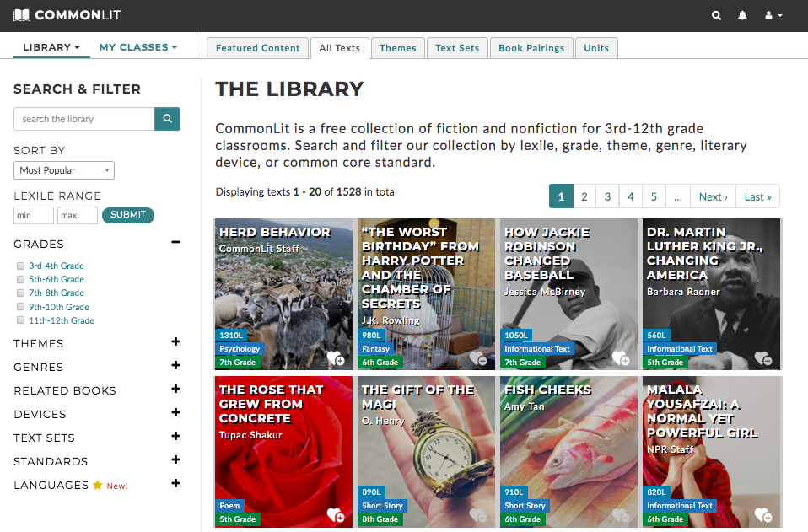
Task: Enable the 7th-8th Grade checkbox
Action: (20, 293)
